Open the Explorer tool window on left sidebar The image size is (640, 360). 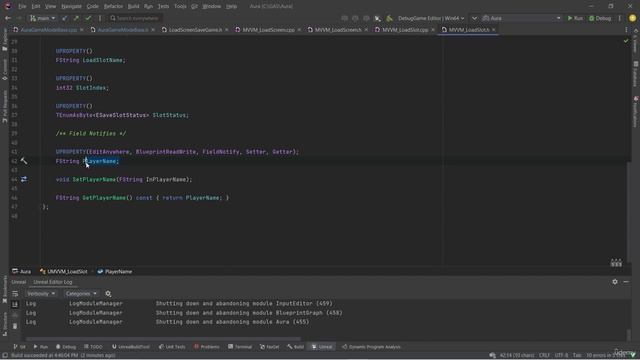[4, 40]
